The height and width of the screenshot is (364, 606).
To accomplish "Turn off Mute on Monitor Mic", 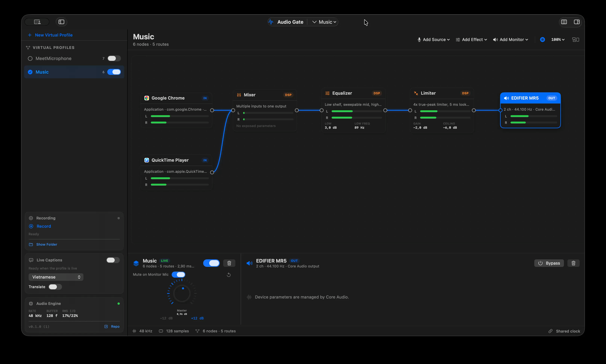I will click(x=178, y=274).
